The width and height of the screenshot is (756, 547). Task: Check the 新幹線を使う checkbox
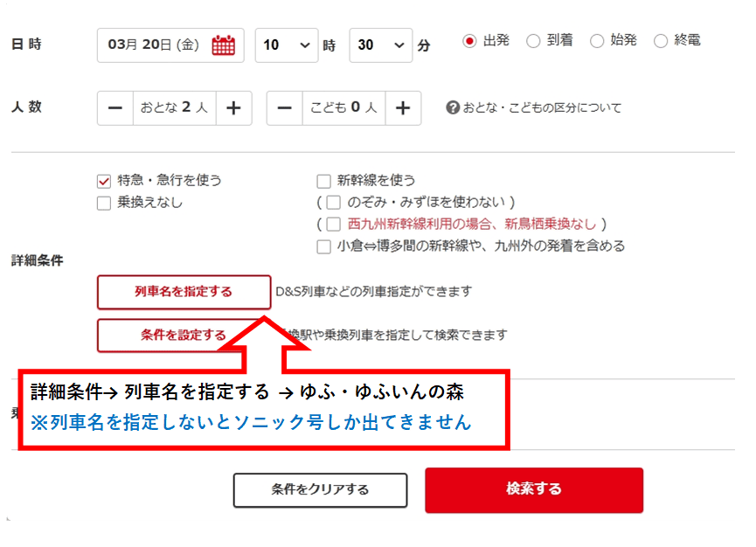pos(323,181)
